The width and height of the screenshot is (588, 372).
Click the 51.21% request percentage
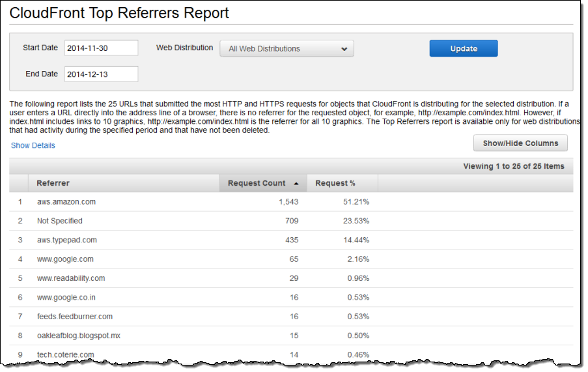(x=356, y=202)
